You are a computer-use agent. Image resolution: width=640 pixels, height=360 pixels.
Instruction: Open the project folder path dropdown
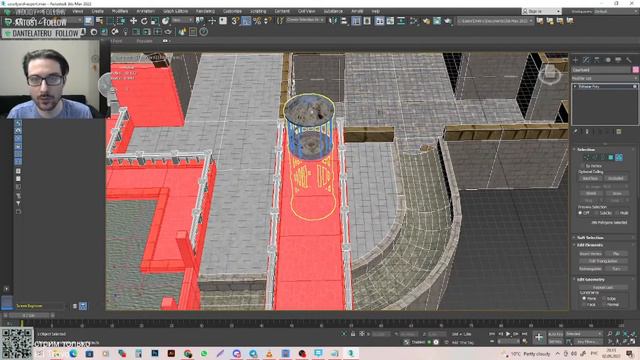click(x=495, y=20)
